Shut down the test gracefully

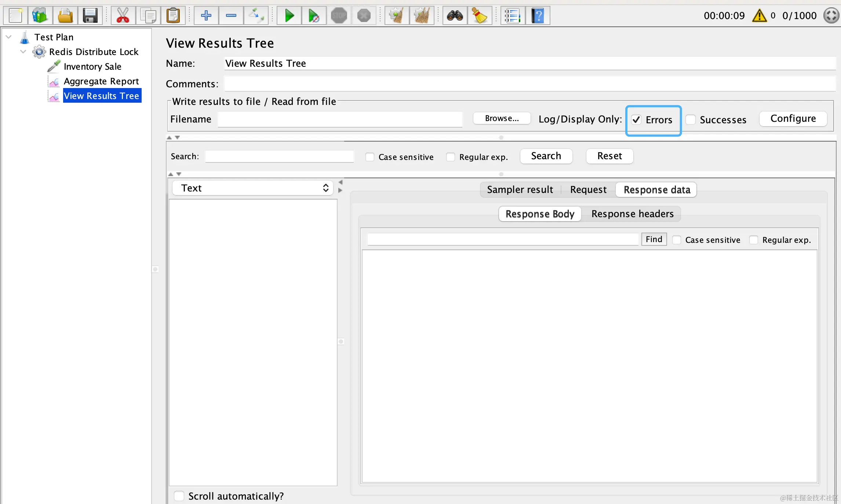click(x=364, y=16)
